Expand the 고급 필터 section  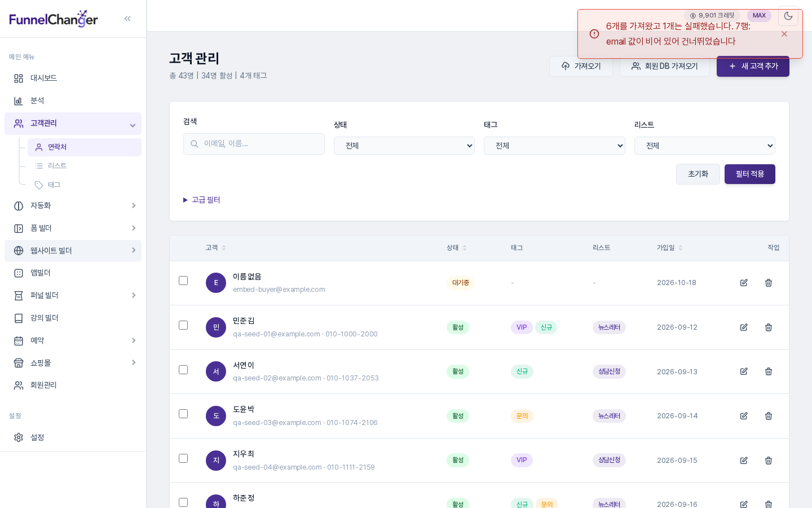(x=202, y=200)
